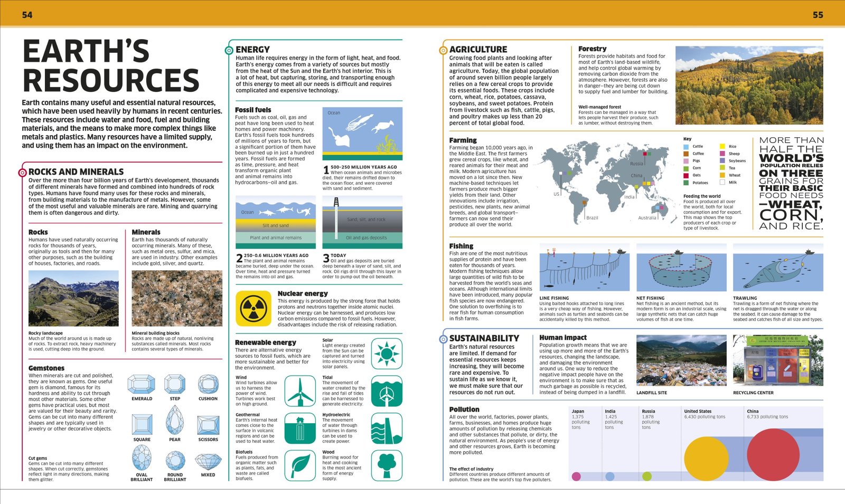Click the Wind turbine icon

click(300, 391)
